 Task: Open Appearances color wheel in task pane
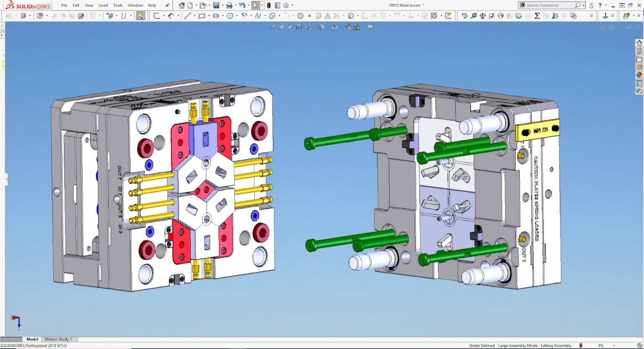point(639,75)
